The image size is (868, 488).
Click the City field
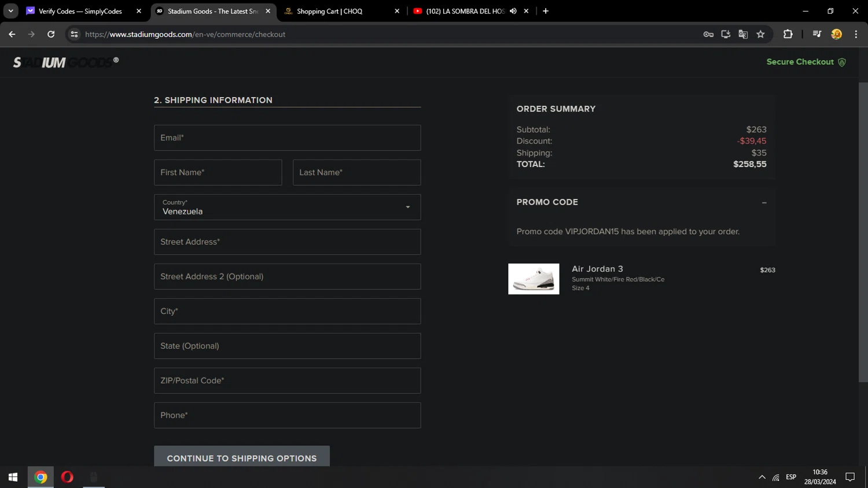pos(287,311)
